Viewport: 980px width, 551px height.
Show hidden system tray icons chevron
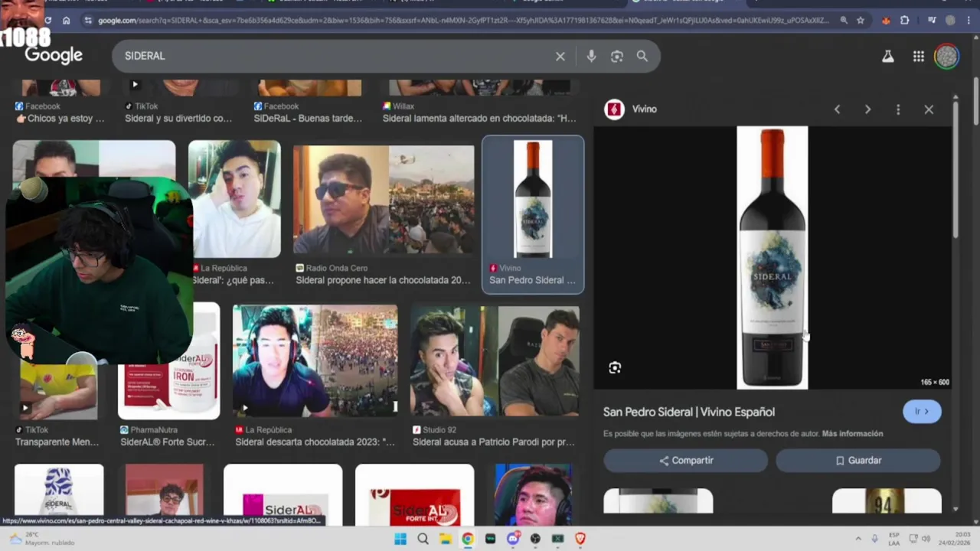pyautogui.click(x=858, y=539)
